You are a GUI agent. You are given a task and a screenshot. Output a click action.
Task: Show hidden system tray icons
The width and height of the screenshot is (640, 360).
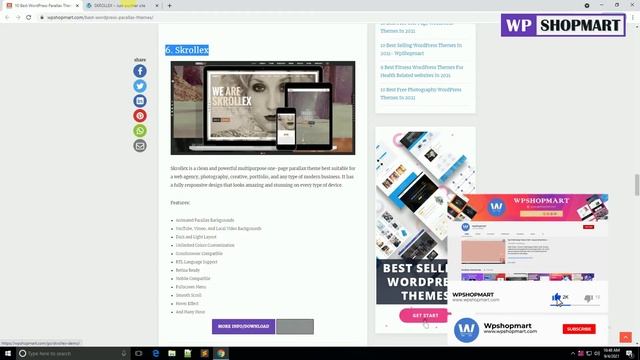tap(573, 353)
